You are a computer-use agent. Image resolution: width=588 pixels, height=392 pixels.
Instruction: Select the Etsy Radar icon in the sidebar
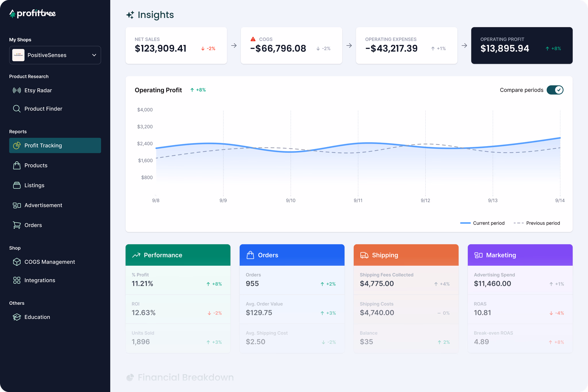click(17, 90)
